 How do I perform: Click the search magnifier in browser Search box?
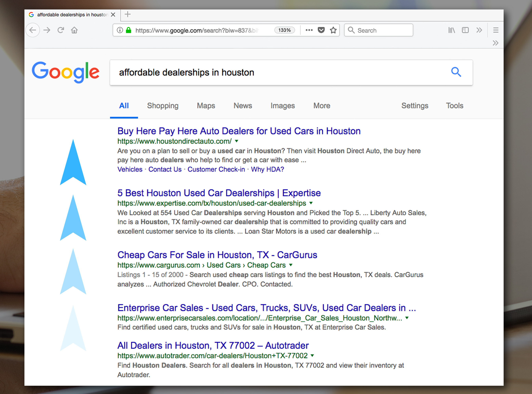click(x=351, y=30)
